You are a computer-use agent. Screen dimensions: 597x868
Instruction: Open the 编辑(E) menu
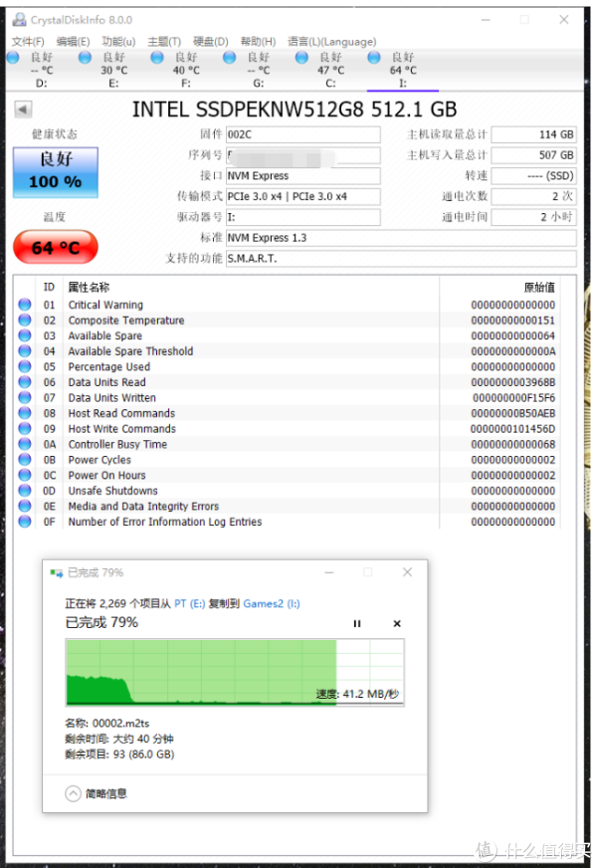[73, 42]
